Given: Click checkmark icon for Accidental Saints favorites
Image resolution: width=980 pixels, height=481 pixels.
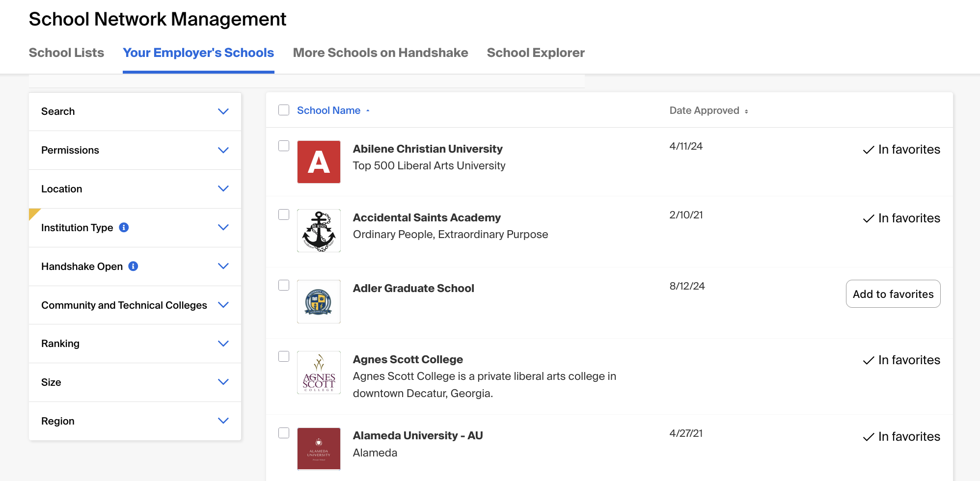Looking at the screenshot, I should [x=869, y=218].
